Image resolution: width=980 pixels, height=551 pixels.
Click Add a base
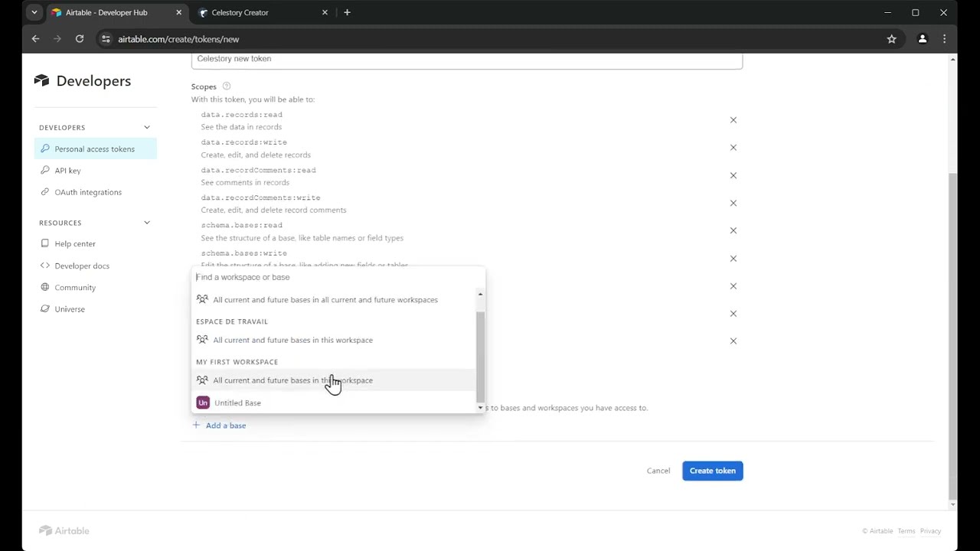point(219,425)
